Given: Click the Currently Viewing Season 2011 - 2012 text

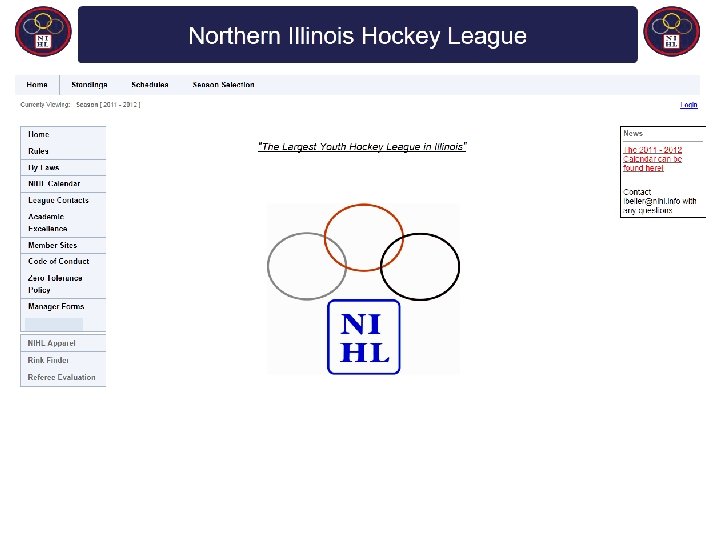Looking at the screenshot, I should [80, 105].
